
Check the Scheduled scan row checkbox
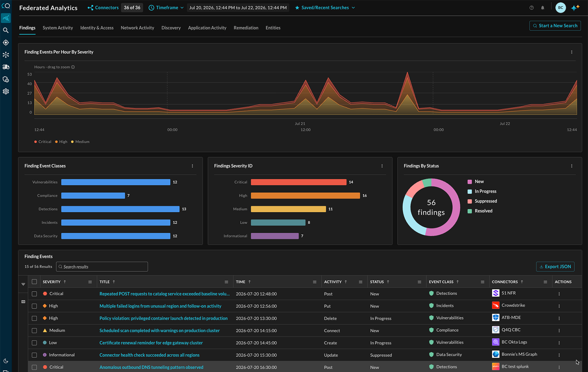coord(34,331)
